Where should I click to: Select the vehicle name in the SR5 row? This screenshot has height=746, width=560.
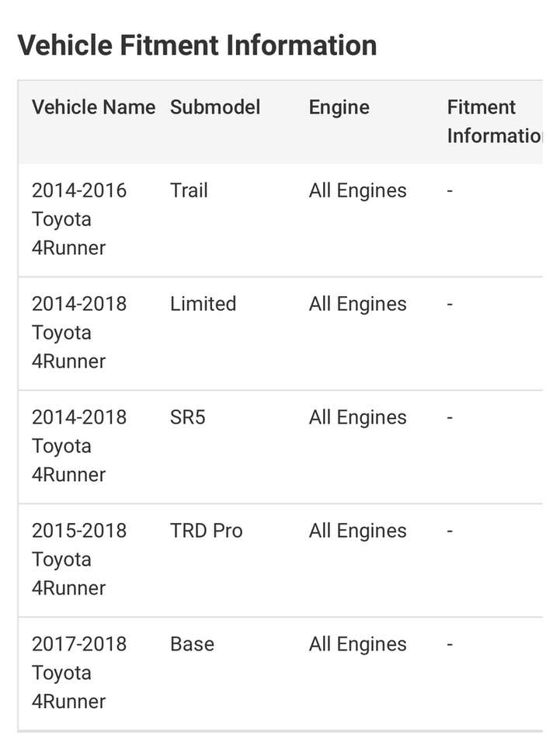coord(78,446)
